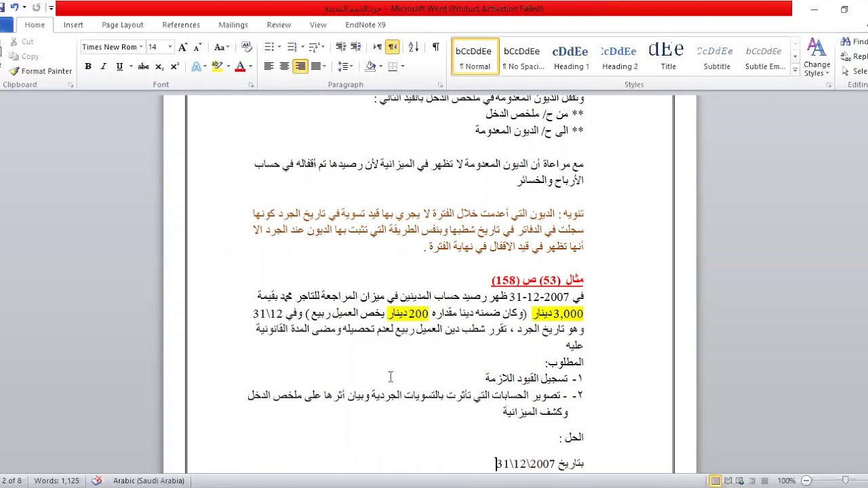Click the Arabic (Saudi Arabia) language indicator
This screenshot has height=488, width=868.
pyautogui.click(x=149, y=481)
